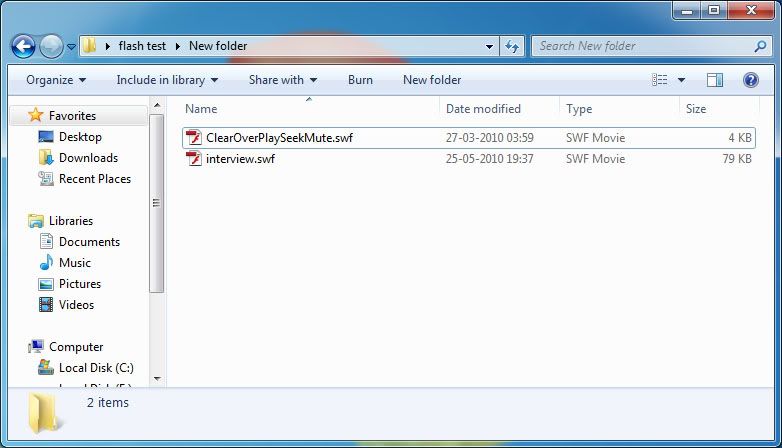Click the navigation pane scrollbar thumb
This screenshot has height=448, width=782.
[157, 203]
